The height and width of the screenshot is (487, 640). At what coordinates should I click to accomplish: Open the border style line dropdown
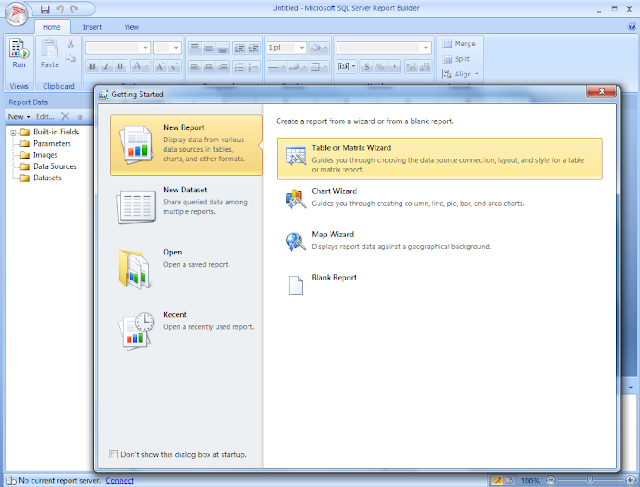click(x=276, y=67)
